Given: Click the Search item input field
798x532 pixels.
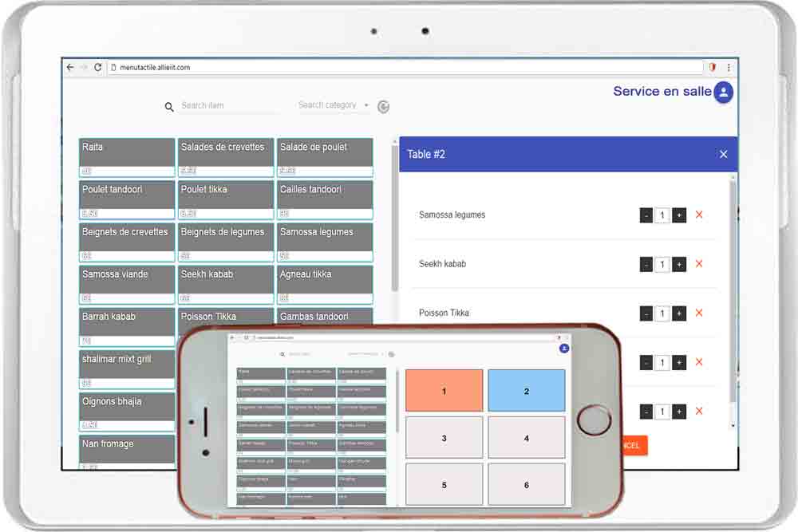Looking at the screenshot, I should tap(227, 106).
